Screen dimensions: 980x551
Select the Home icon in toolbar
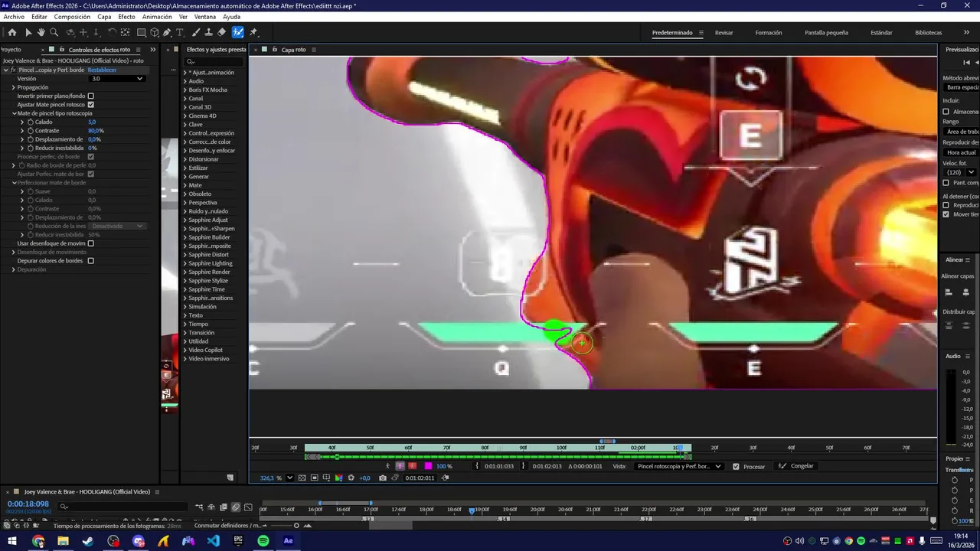tap(12, 32)
